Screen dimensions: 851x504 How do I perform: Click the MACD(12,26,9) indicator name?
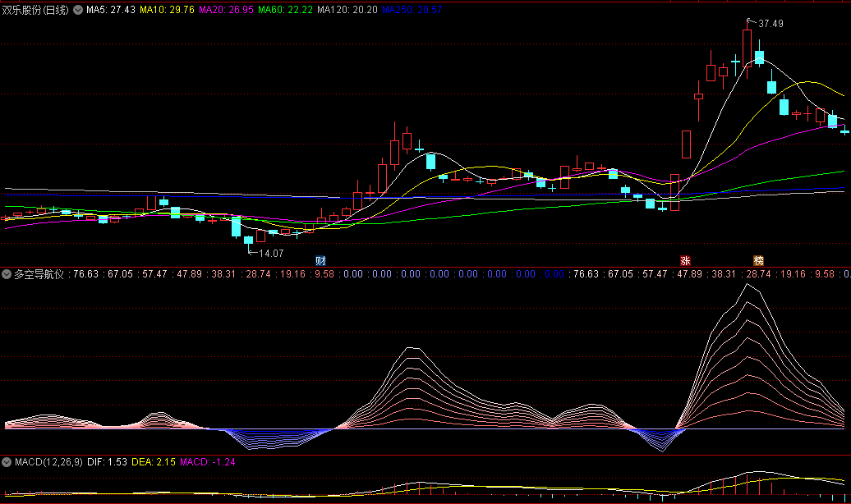pos(48,463)
